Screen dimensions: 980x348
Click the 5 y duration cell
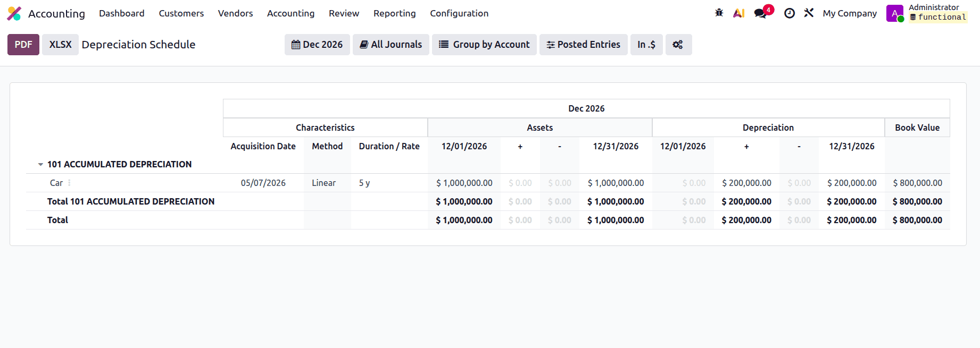click(x=364, y=183)
